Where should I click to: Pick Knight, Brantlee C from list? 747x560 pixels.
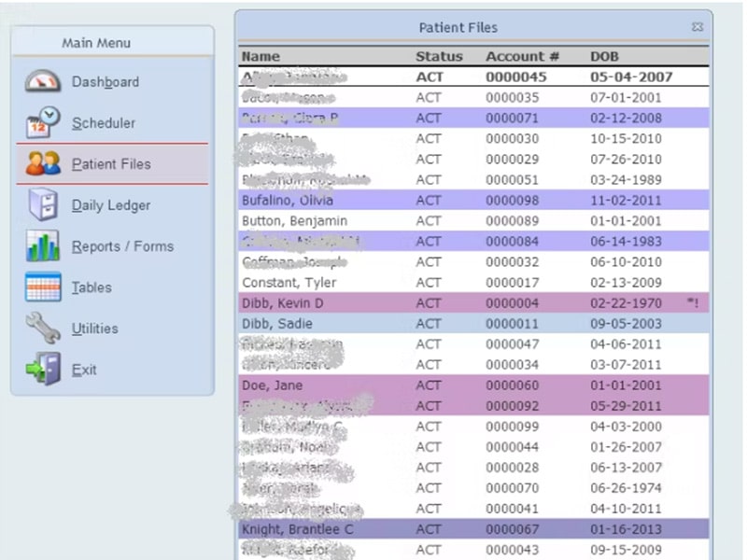[295, 529]
